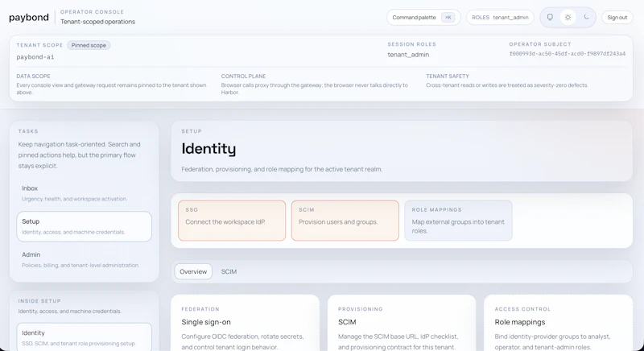Open the Role mappings access control card

[x=558, y=323]
